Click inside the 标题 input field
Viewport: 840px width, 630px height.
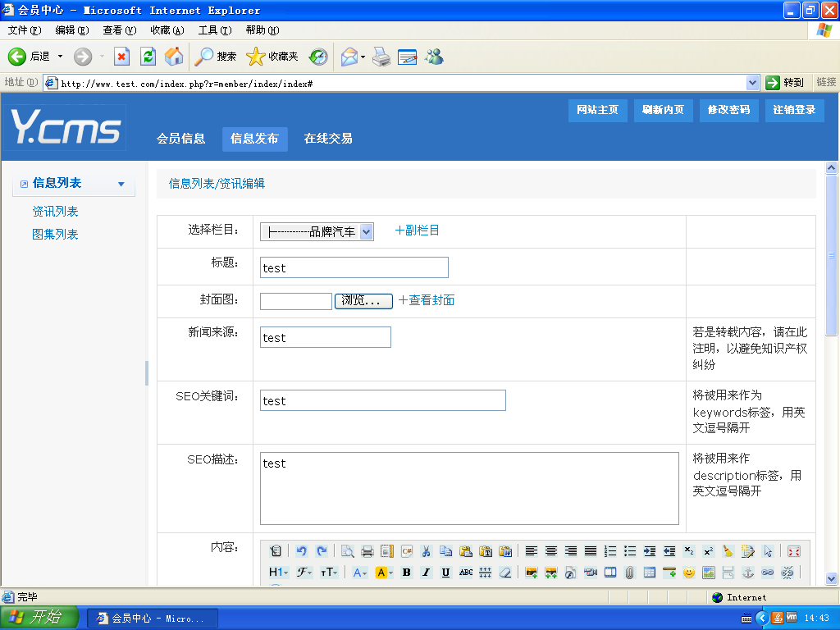point(354,268)
